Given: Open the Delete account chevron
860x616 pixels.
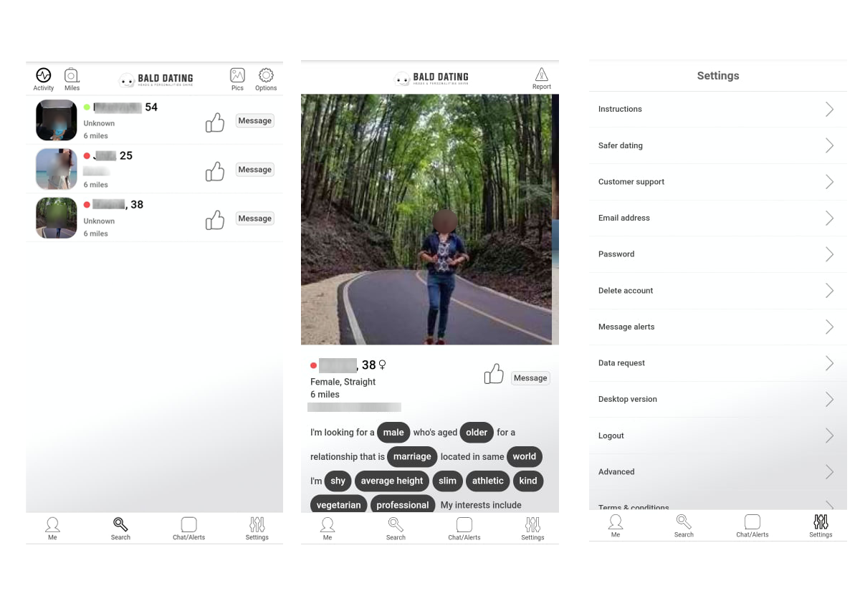Looking at the screenshot, I should 829,290.
